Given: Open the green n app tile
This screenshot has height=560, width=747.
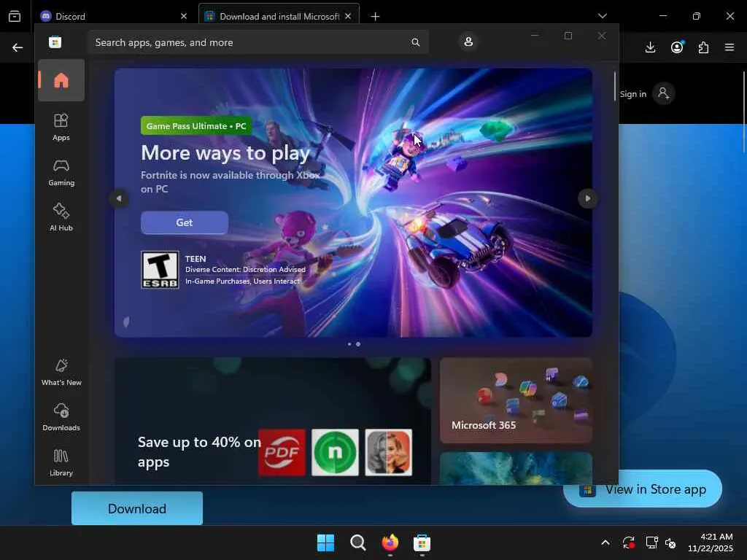Looking at the screenshot, I should pos(336,452).
